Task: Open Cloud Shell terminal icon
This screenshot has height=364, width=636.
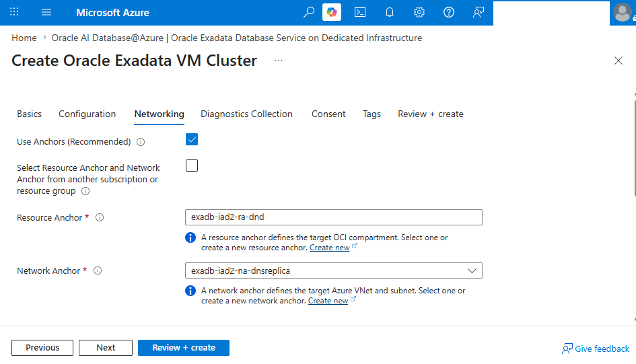Action: click(x=360, y=12)
